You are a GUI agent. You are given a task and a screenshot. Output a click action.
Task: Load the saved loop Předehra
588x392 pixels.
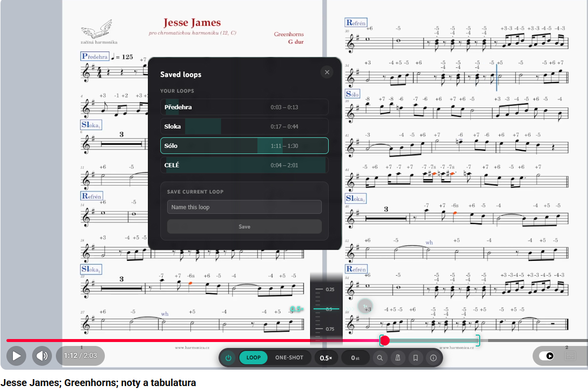pos(244,107)
